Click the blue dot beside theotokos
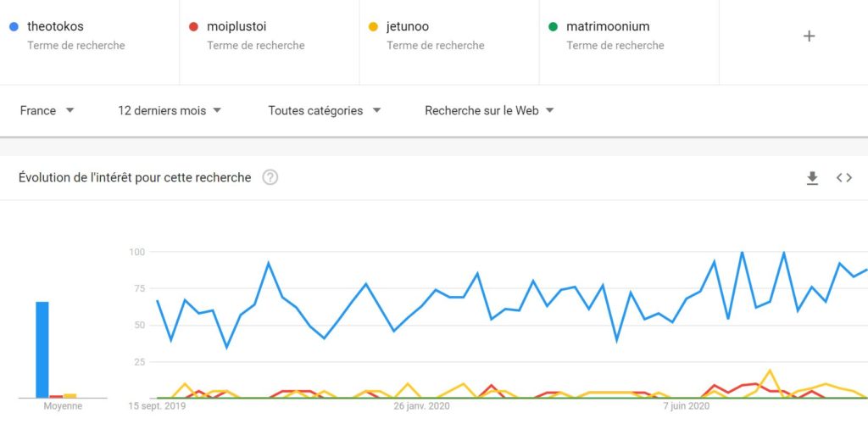868x424 pixels. [x=14, y=26]
